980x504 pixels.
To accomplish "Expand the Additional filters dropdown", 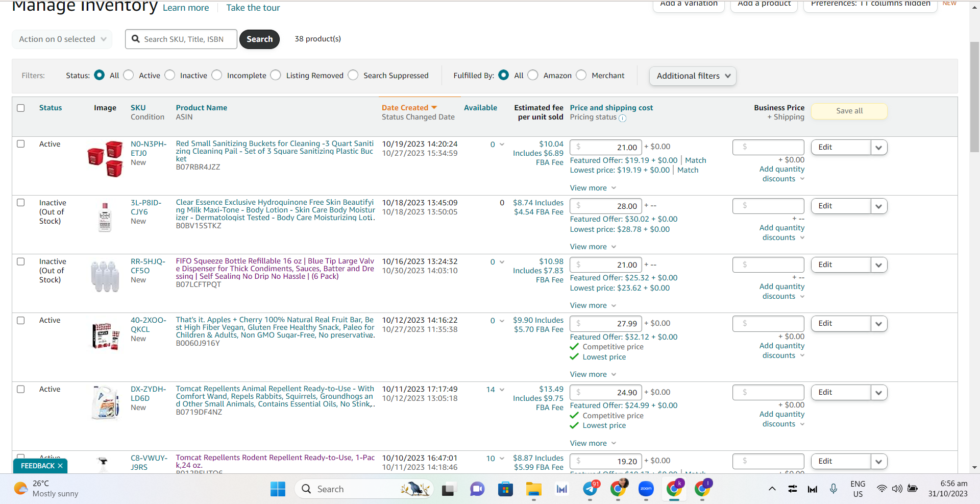I will (693, 76).
